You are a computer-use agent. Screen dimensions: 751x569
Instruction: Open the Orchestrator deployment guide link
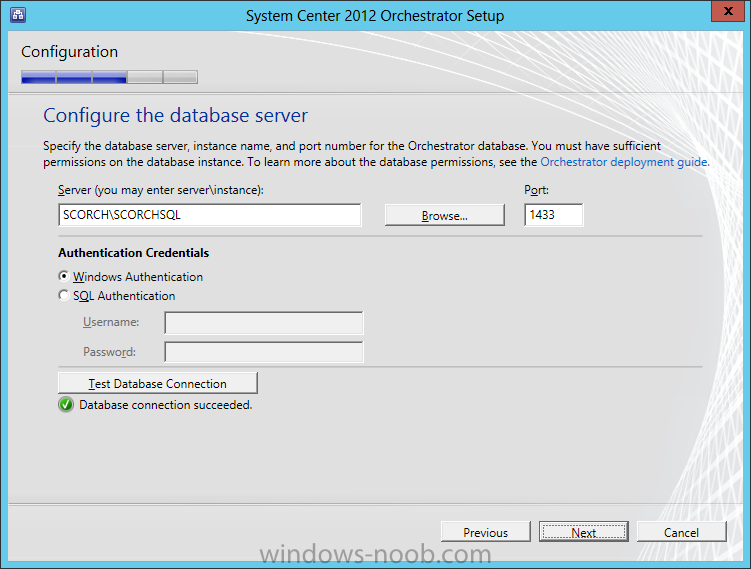[x=625, y=162]
